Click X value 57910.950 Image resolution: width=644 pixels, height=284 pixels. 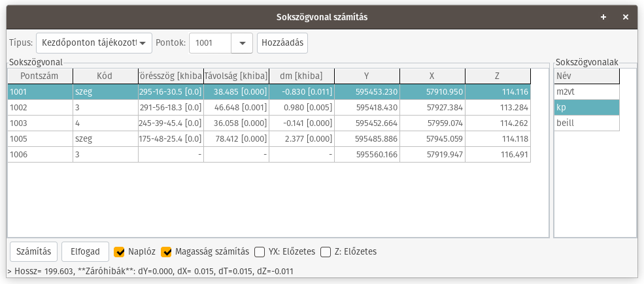click(432, 92)
